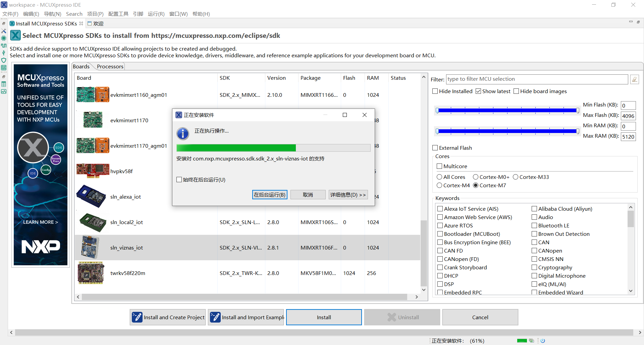Uncheck Show latest checkbox

(478, 91)
